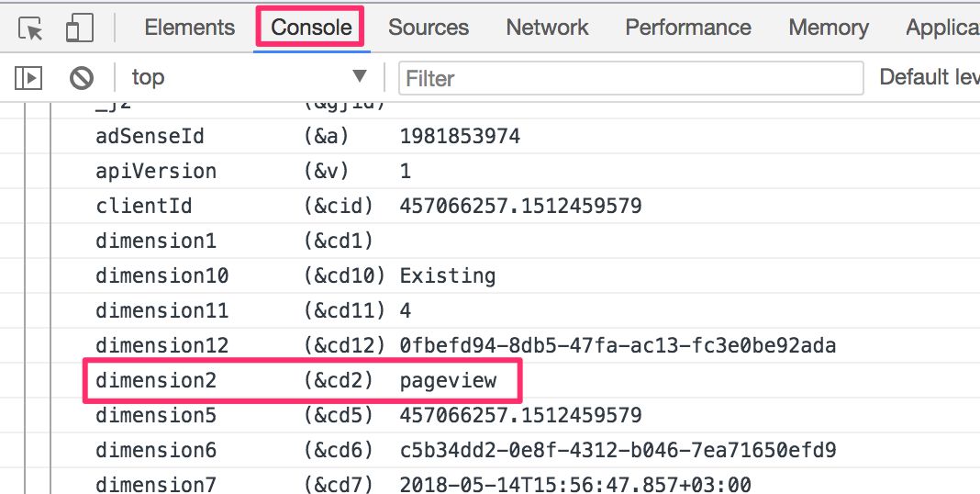The image size is (980, 494).
Task: Open the Network tab
Action: pyautogui.click(x=547, y=28)
